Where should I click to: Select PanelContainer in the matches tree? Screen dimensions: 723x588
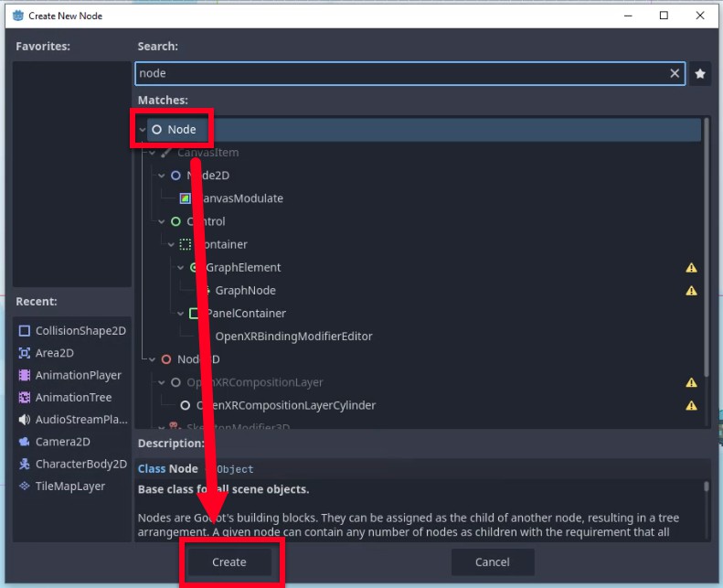(x=246, y=314)
